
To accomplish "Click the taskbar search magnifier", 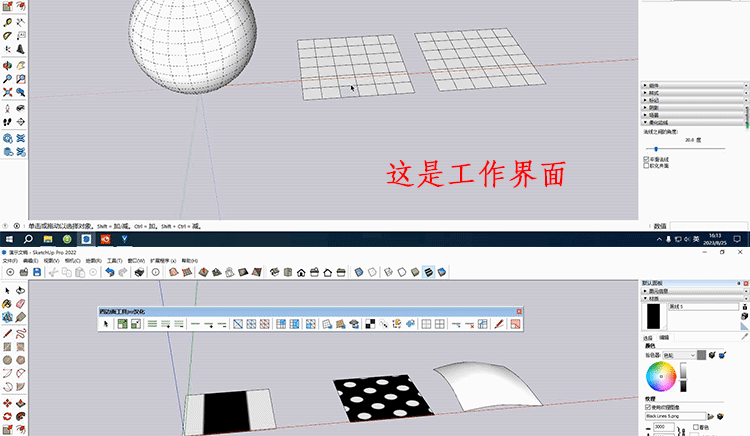I will pos(28,239).
